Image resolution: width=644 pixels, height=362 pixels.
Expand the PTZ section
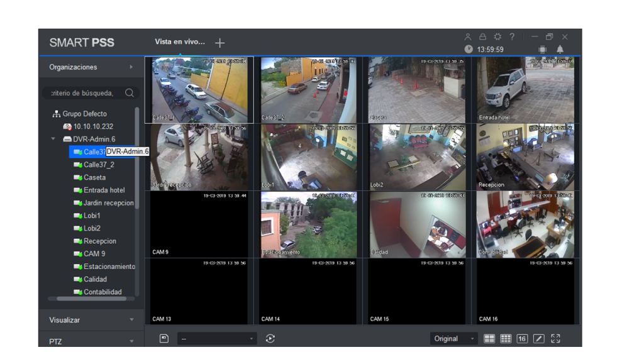[131, 341]
